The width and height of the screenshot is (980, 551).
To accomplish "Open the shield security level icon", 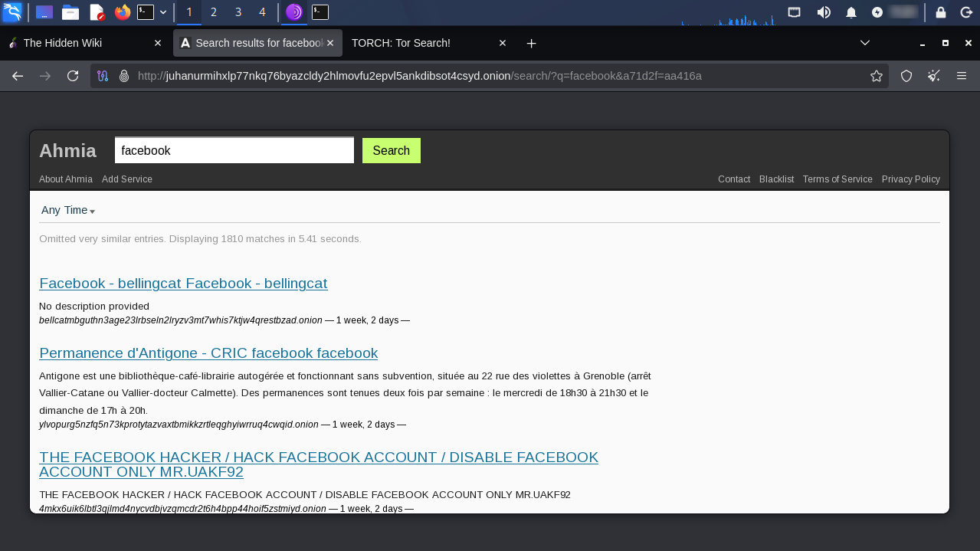I will tap(906, 76).
